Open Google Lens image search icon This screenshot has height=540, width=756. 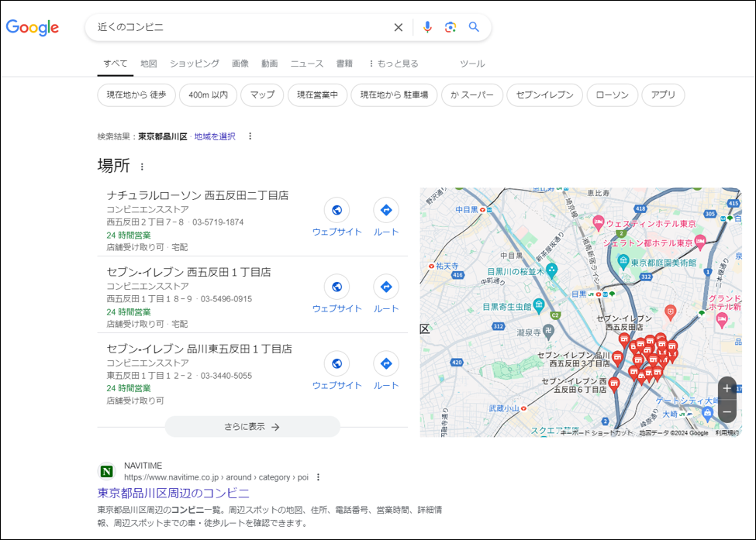point(450,27)
